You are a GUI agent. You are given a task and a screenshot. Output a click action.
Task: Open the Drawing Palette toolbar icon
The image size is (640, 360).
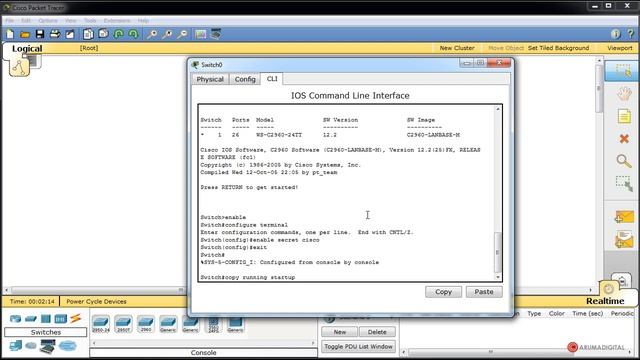200,34
